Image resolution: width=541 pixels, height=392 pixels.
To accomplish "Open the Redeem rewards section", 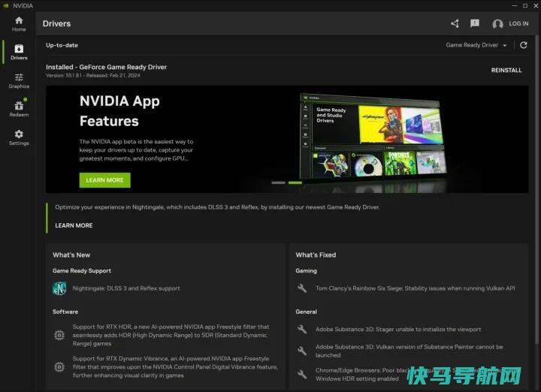I will [x=19, y=109].
